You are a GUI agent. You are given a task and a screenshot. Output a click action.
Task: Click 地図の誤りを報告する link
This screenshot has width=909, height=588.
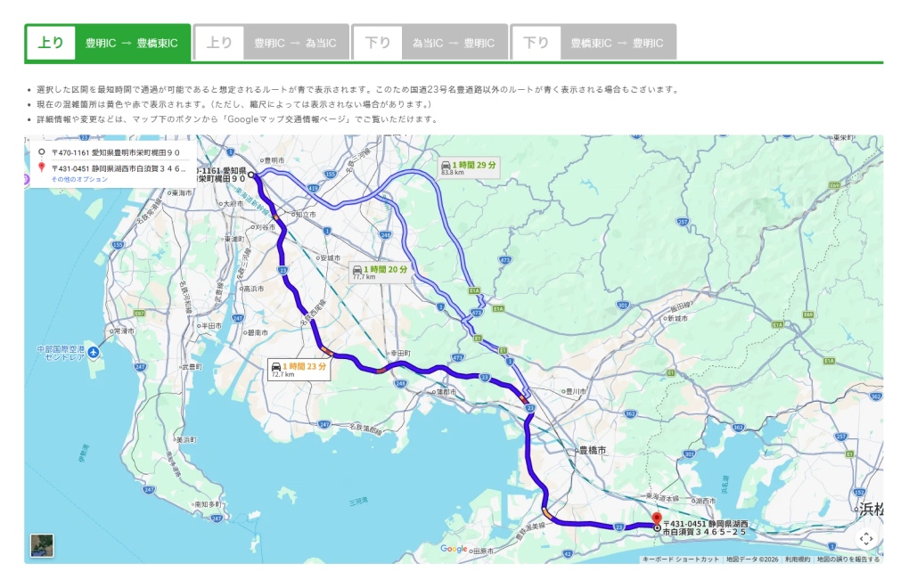tap(848, 559)
